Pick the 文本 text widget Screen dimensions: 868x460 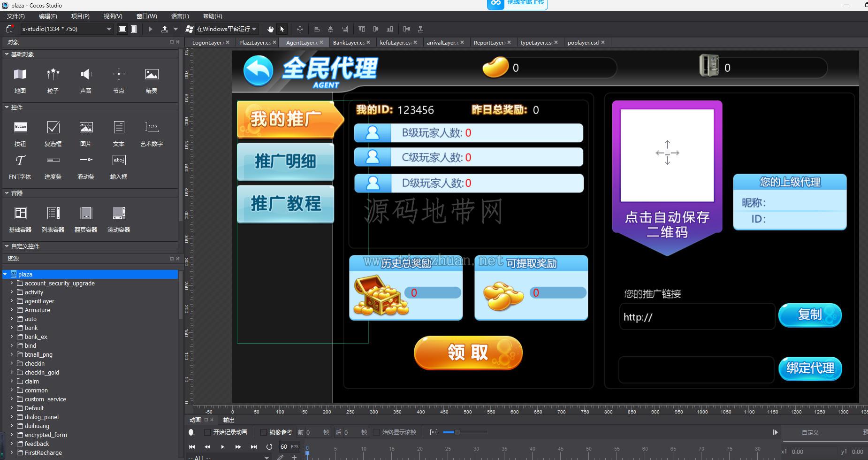pos(119,127)
